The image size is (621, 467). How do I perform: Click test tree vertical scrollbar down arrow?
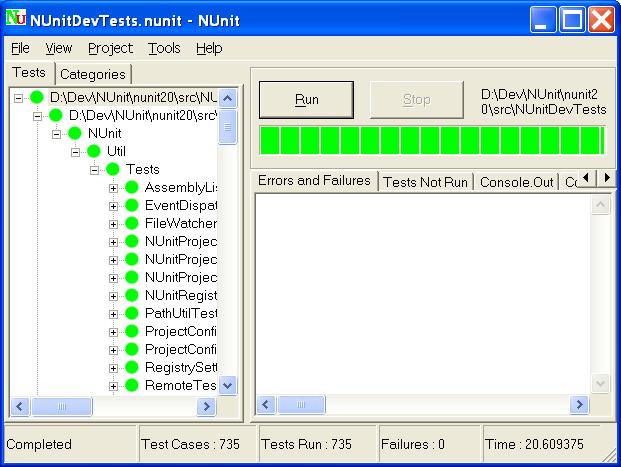point(227,385)
